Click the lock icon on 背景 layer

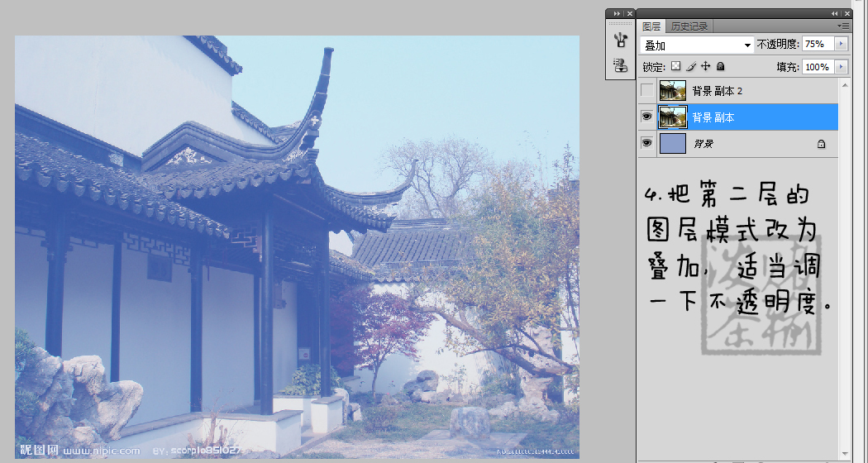[821, 144]
